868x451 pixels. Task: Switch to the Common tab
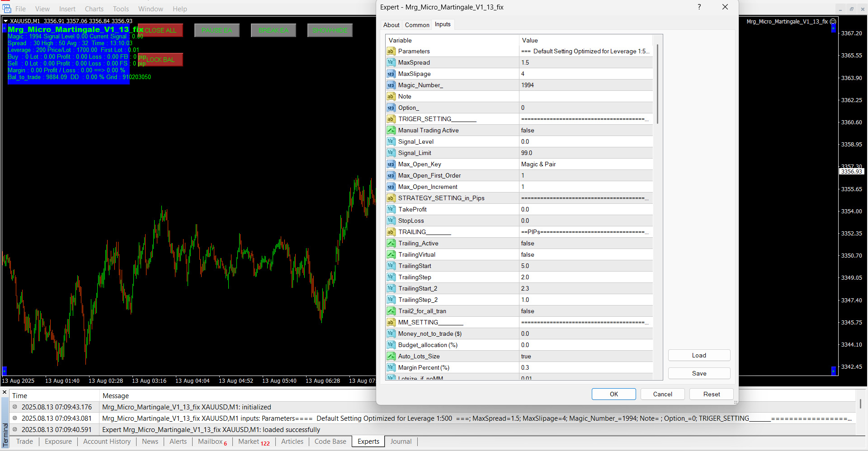417,25
